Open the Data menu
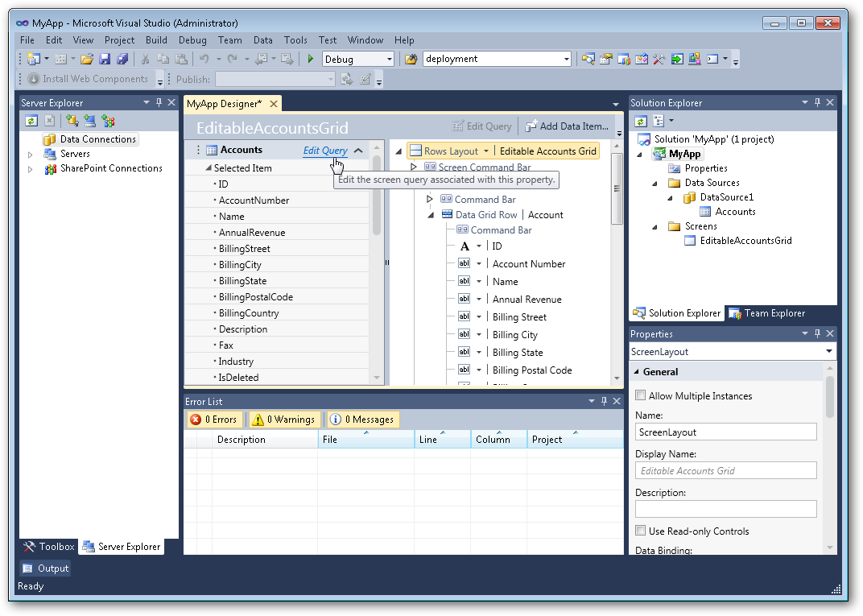The width and height of the screenshot is (863, 616). [x=263, y=39]
